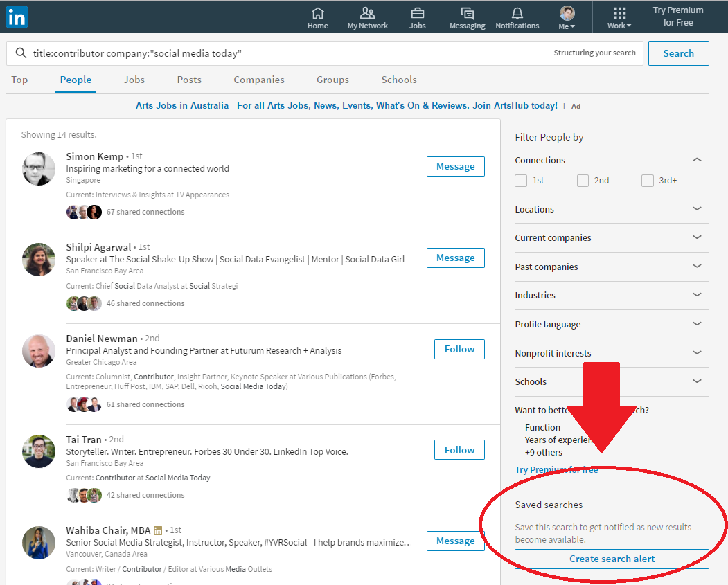Click Shilpi Agarwal's 46 shared connections
This screenshot has width=728, height=585.
click(145, 303)
